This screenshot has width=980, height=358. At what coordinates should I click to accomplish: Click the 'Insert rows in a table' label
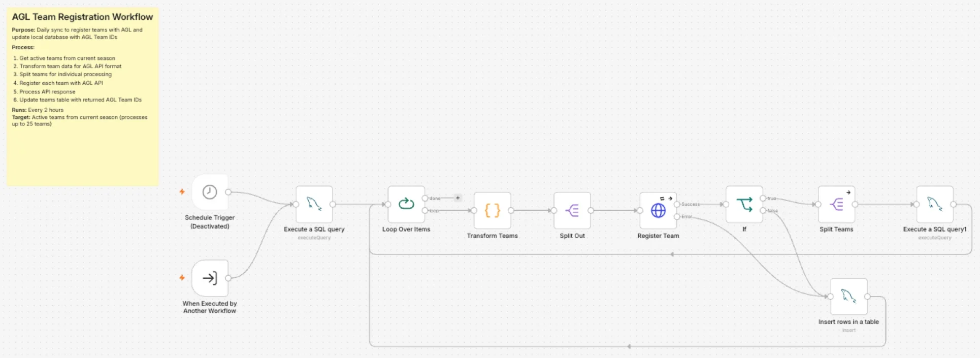(848, 321)
